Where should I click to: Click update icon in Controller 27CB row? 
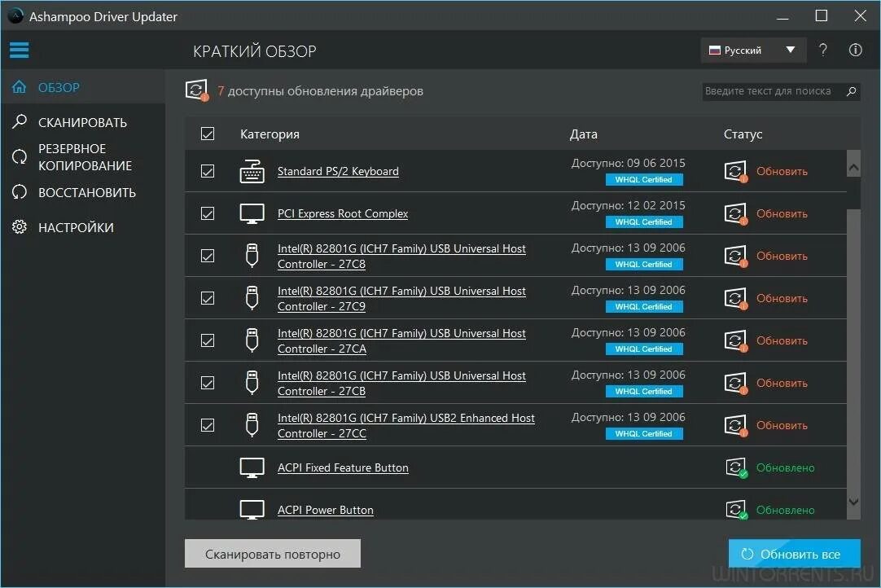735,383
